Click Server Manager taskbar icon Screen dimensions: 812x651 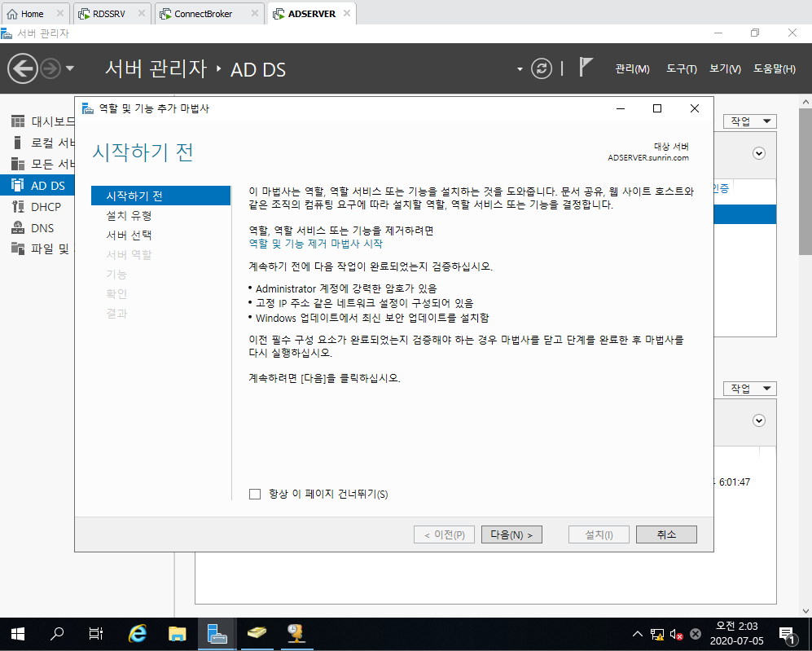pyautogui.click(x=217, y=634)
